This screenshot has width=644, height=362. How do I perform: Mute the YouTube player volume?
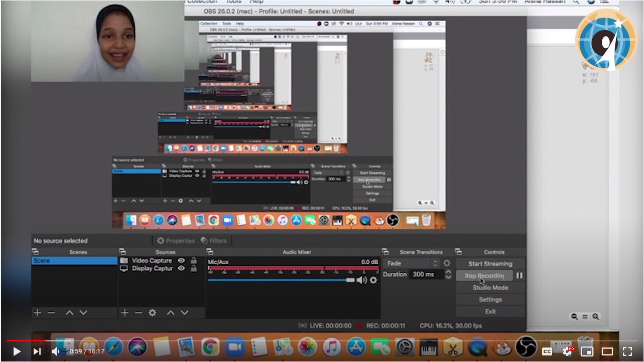pos(55,351)
